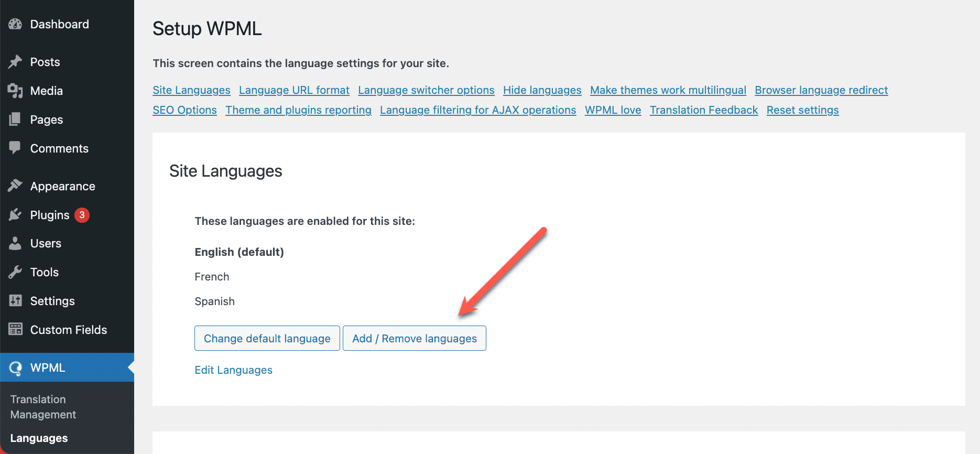The image size is (980, 454).
Task: Open the Translation Feedback link
Action: [x=704, y=110]
